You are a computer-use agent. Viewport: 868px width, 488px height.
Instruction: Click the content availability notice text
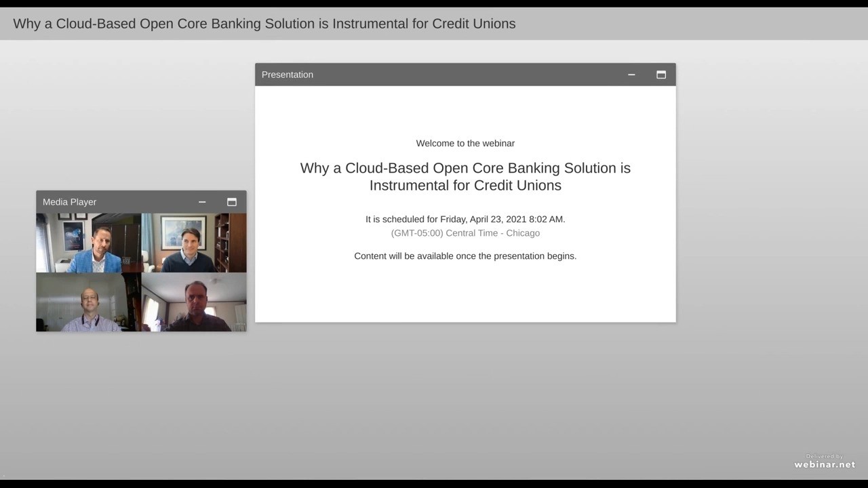click(465, 256)
